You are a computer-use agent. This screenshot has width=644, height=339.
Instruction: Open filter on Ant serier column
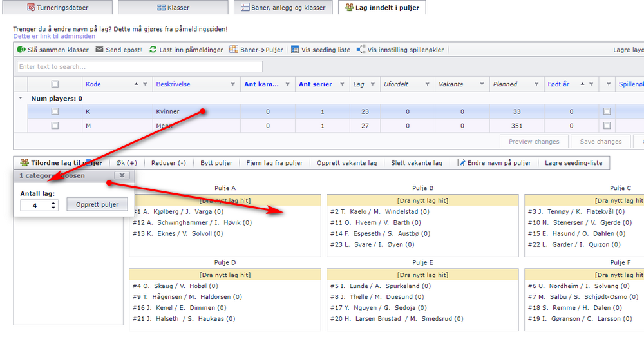[x=342, y=84]
